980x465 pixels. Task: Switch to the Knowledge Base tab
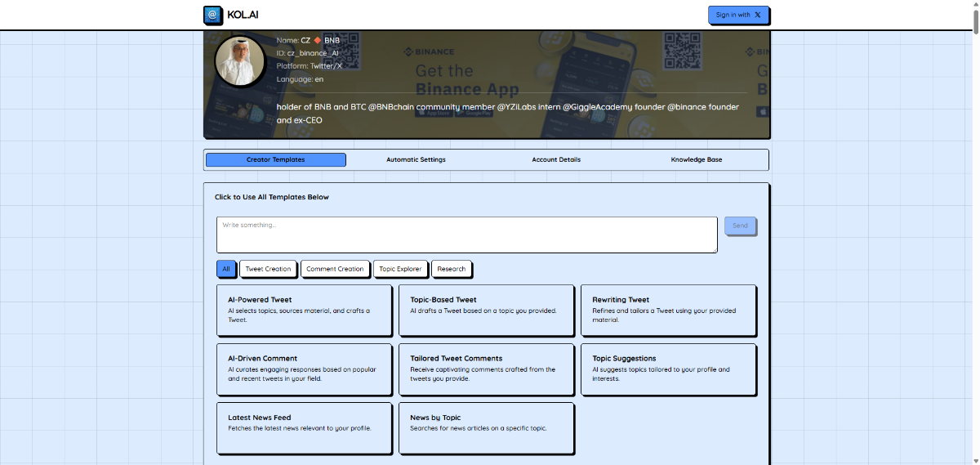pos(697,159)
